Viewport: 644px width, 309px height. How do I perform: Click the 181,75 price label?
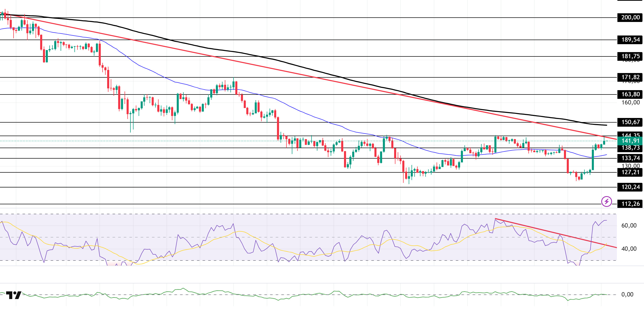pyautogui.click(x=630, y=56)
